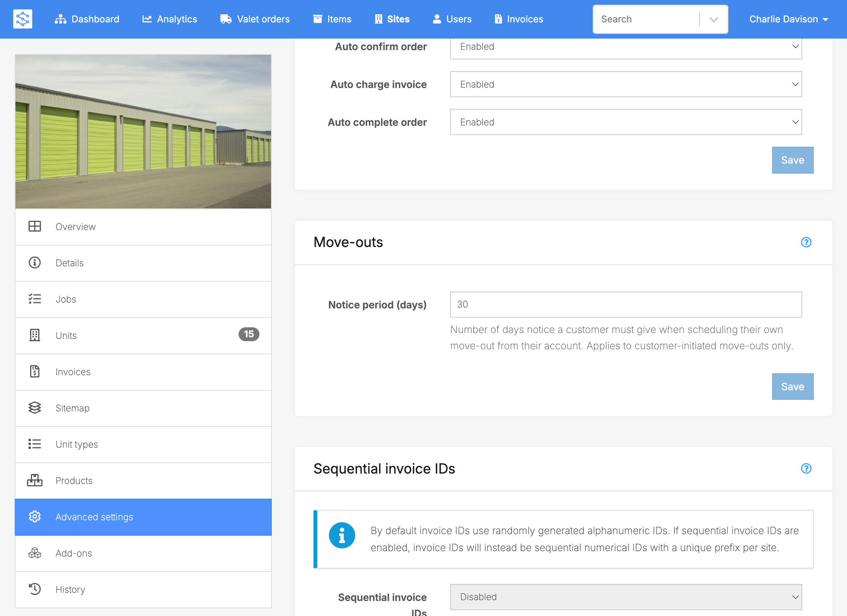Click the Overview grid icon in the sidebar
The height and width of the screenshot is (616, 847).
pos(35,227)
